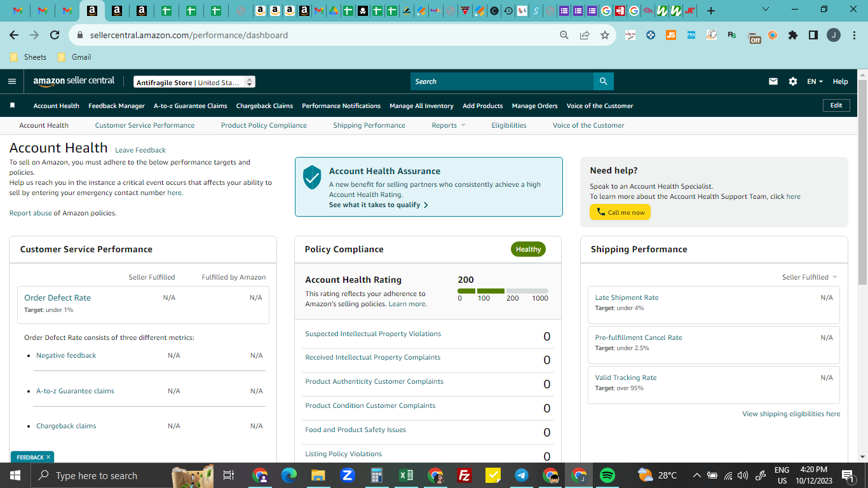Screen dimensions: 868x488
Task: Open the Chrome tab search chevron
Action: pos(765,10)
